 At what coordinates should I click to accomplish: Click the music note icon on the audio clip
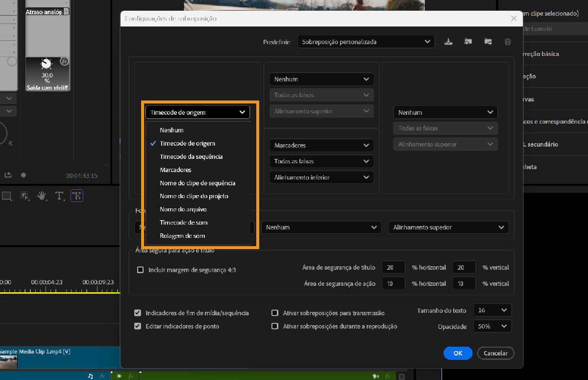click(90, 376)
